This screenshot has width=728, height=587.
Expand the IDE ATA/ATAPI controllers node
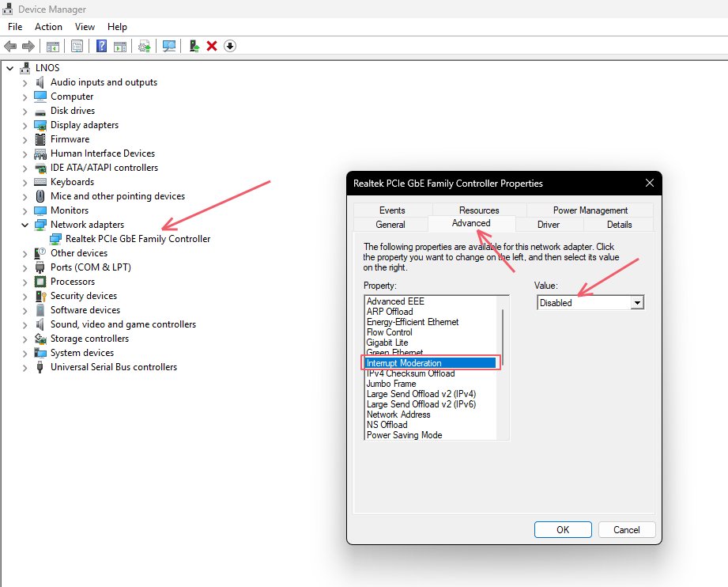[25, 169]
